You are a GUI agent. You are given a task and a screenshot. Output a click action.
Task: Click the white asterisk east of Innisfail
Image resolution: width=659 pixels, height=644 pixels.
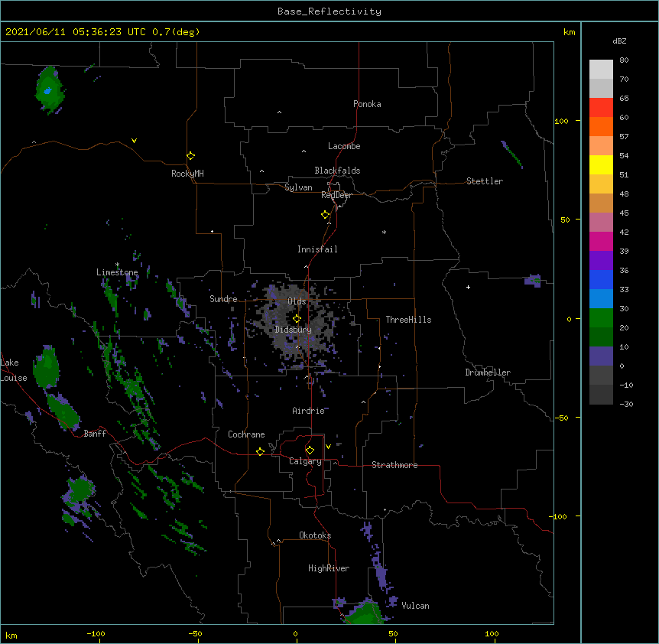(x=384, y=232)
